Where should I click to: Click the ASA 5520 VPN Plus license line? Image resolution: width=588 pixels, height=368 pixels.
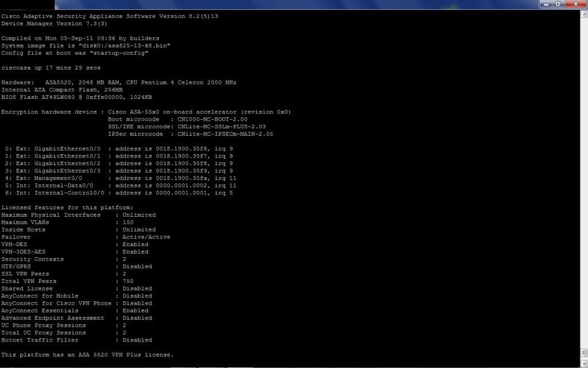[x=87, y=355]
